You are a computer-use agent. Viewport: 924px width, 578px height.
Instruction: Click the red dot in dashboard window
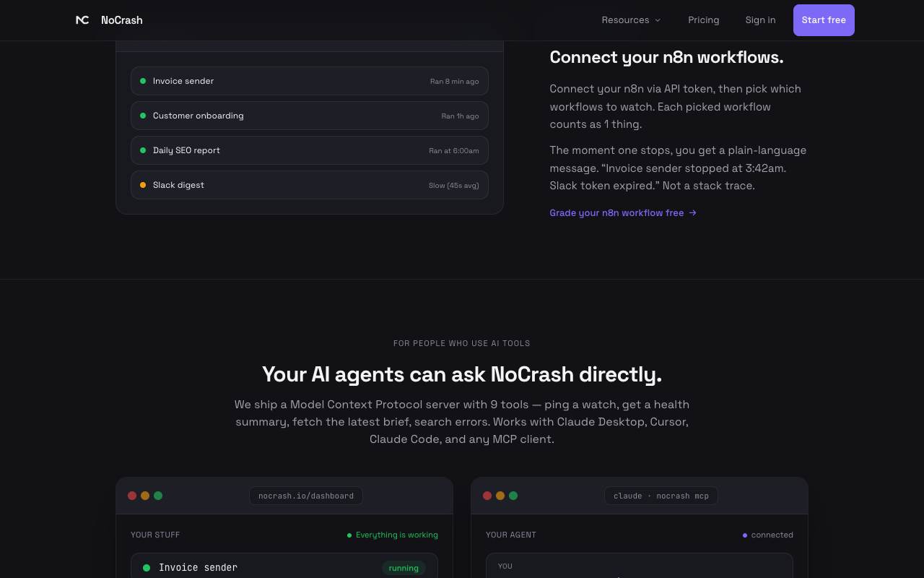coord(132,496)
